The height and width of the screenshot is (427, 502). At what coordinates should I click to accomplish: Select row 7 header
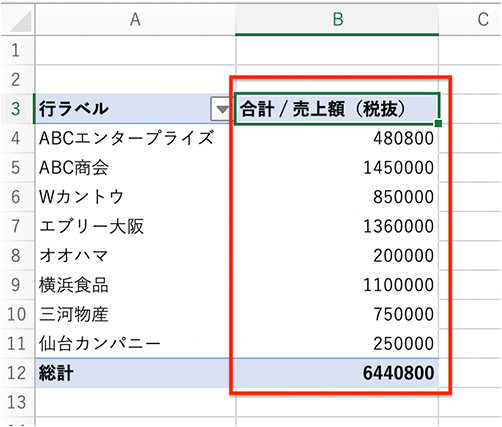pos(17,226)
